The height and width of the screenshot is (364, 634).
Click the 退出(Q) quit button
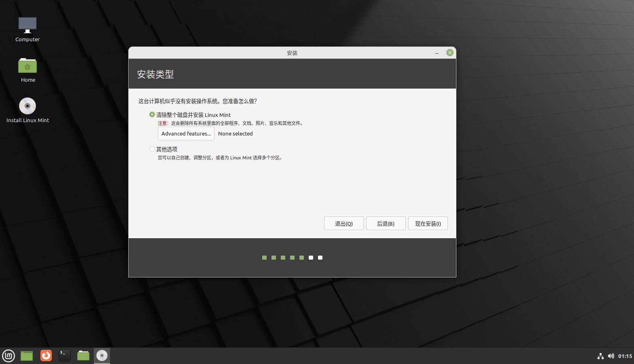[344, 223]
